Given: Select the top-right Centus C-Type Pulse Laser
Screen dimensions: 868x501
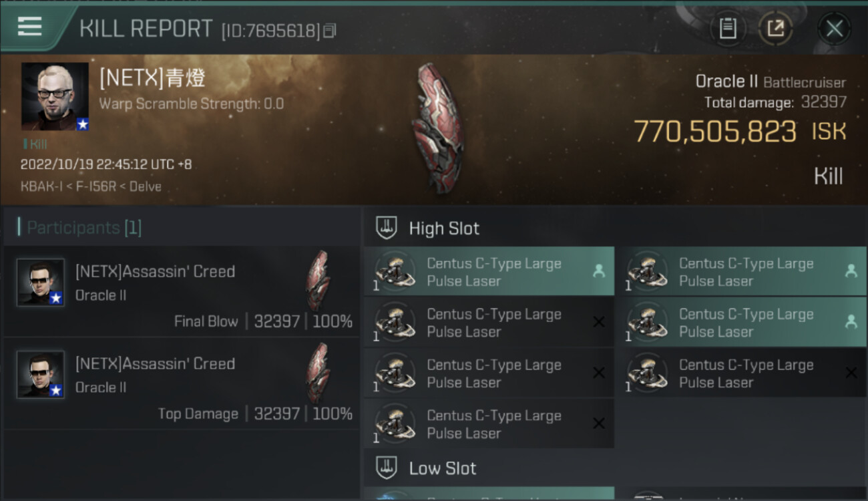Looking at the screenshot, I should click(x=746, y=272).
